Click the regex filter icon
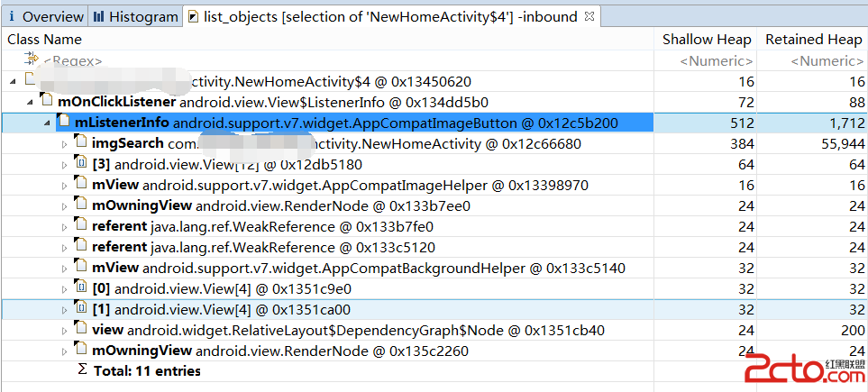The height and width of the screenshot is (392, 868). click(33, 59)
